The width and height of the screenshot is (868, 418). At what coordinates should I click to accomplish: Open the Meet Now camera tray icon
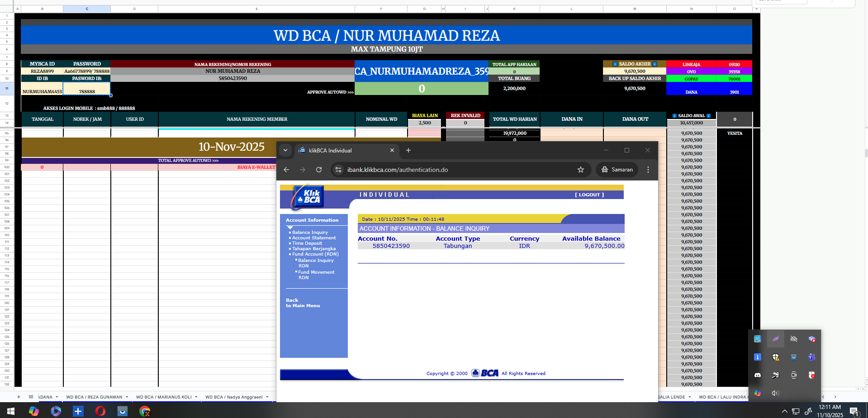click(x=794, y=375)
